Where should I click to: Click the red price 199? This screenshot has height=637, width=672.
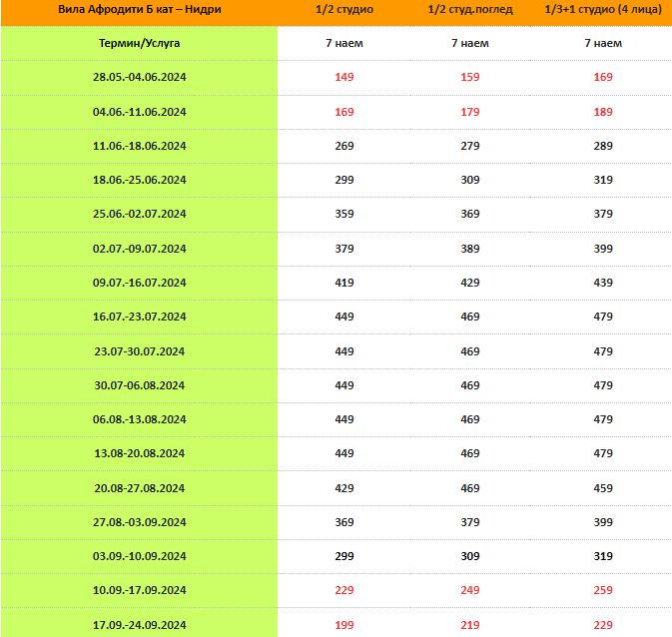click(x=343, y=625)
